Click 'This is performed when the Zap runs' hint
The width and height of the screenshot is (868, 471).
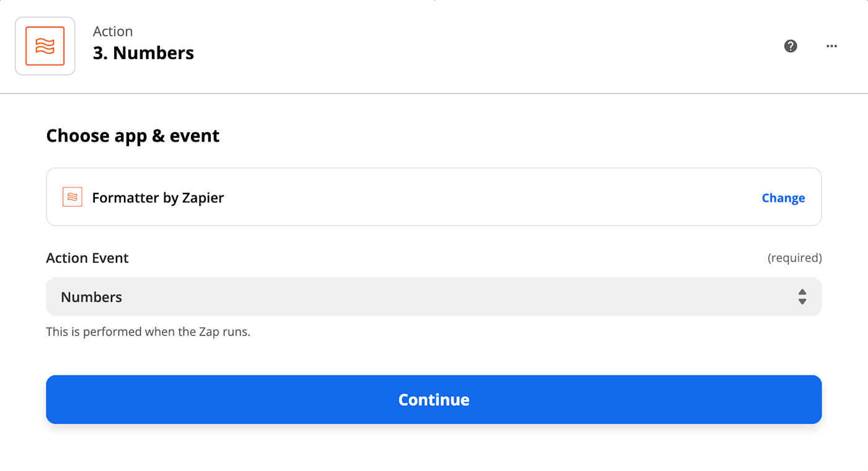(x=148, y=332)
